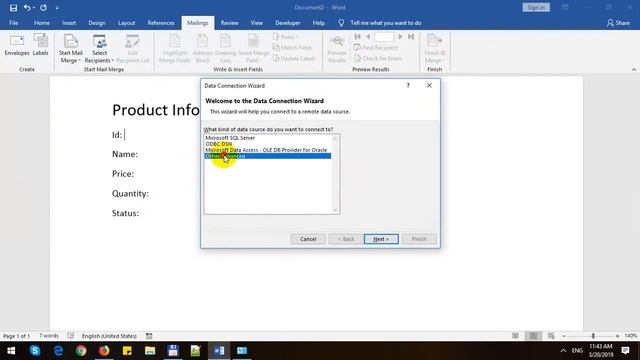Click the First Record arrow

point(358,37)
